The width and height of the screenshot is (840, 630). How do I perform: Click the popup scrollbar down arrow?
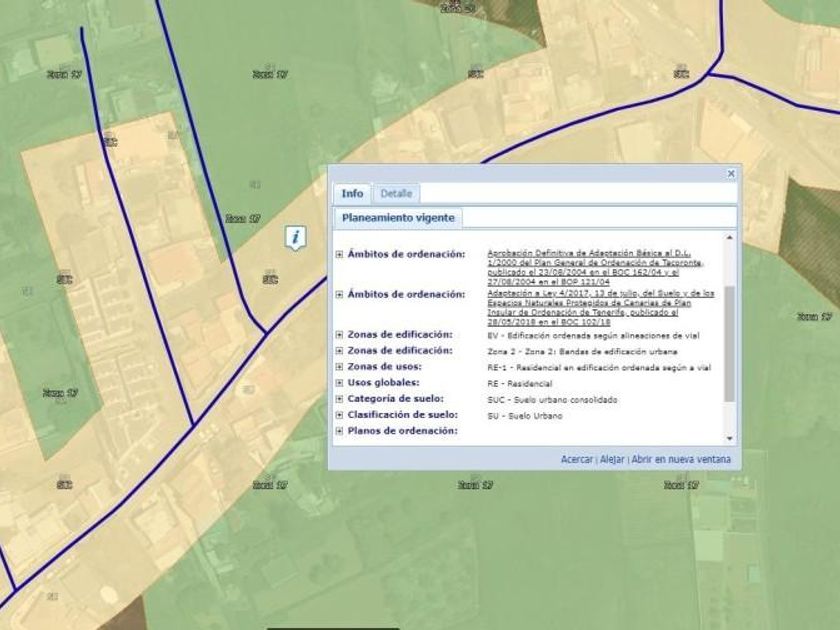(729, 438)
